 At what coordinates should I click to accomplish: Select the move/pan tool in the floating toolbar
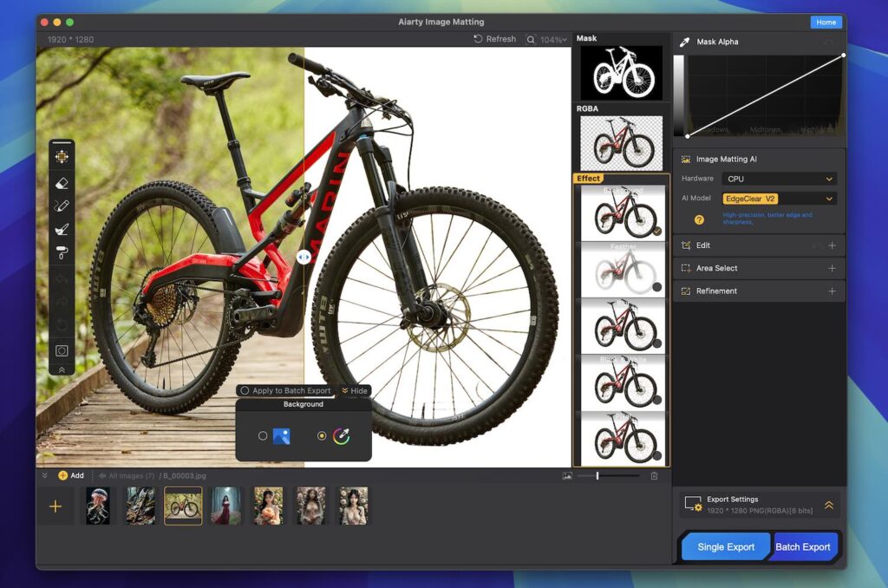(62, 156)
